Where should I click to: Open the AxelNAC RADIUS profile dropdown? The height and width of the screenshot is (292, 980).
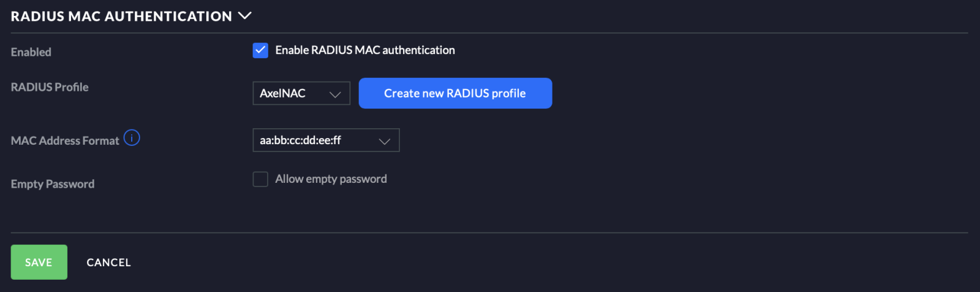coord(301,93)
